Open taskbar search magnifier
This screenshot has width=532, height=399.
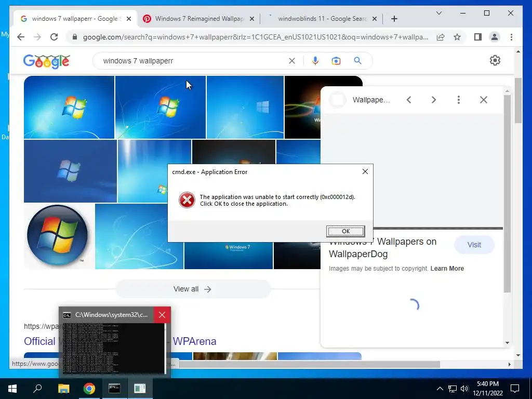tap(37, 389)
